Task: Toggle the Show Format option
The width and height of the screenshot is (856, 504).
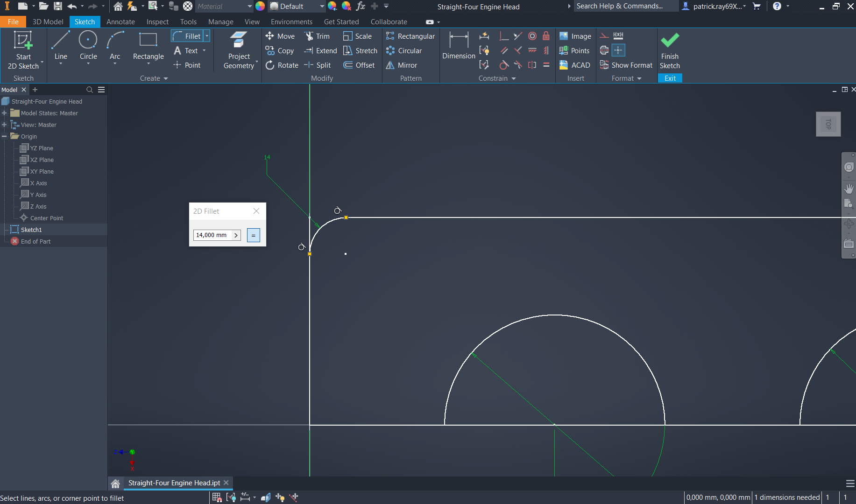Action: point(626,65)
